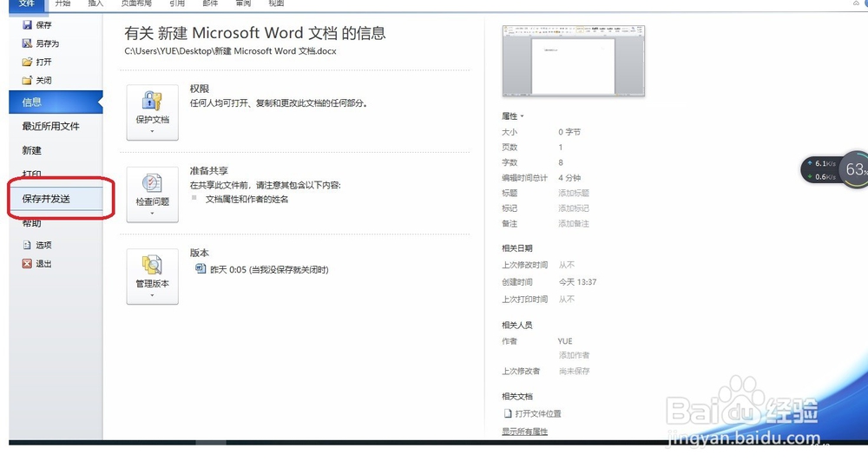Click the Options icon
Screen dimensions: 868x468
(27, 245)
